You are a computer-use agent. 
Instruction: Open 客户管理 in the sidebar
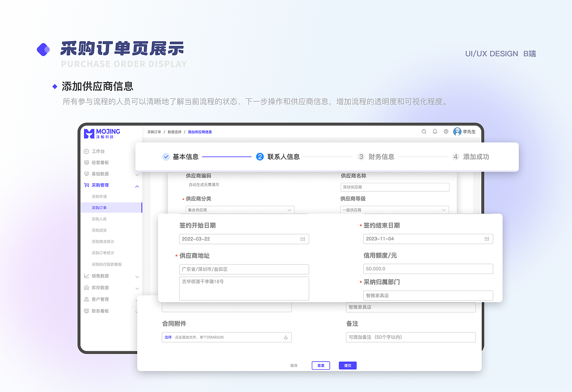point(100,299)
